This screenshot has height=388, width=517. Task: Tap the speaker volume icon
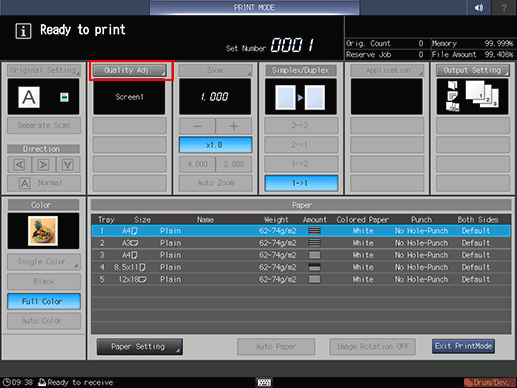[x=479, y=7]
